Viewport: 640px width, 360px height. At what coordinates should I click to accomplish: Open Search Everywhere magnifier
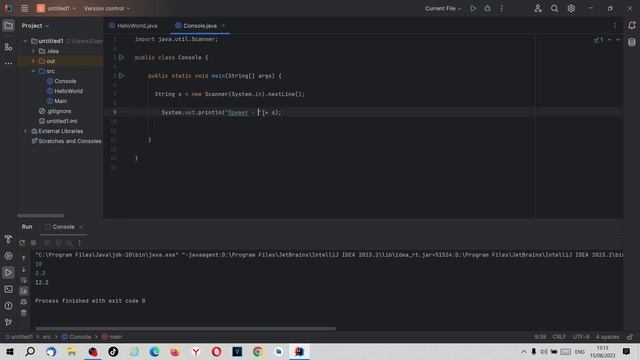[x=554, y=8]
